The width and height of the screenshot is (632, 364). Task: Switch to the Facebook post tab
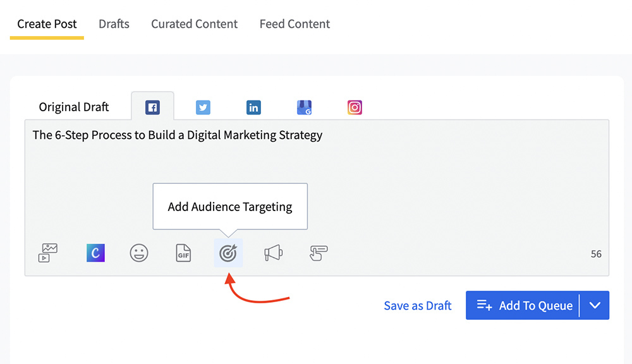click(152, 107)
